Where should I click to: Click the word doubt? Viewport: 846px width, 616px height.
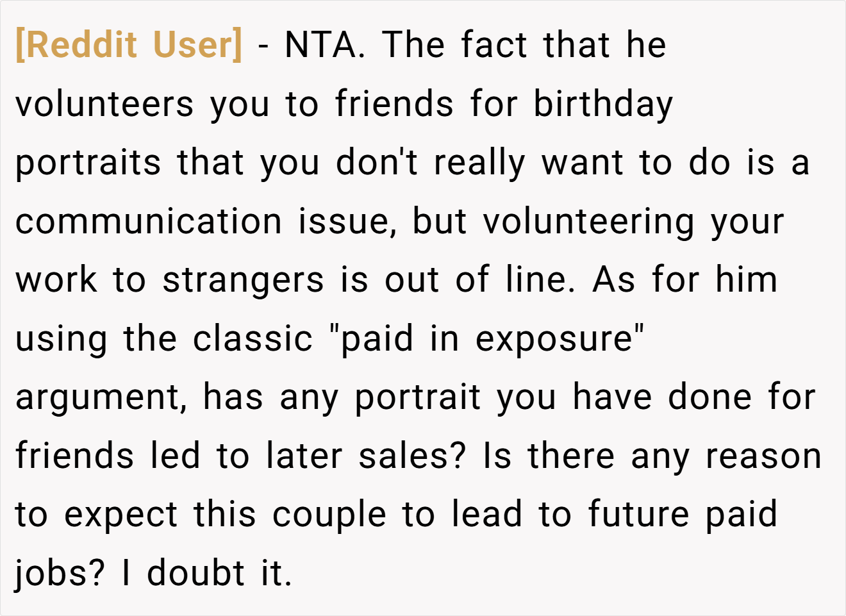coord(195,573)
